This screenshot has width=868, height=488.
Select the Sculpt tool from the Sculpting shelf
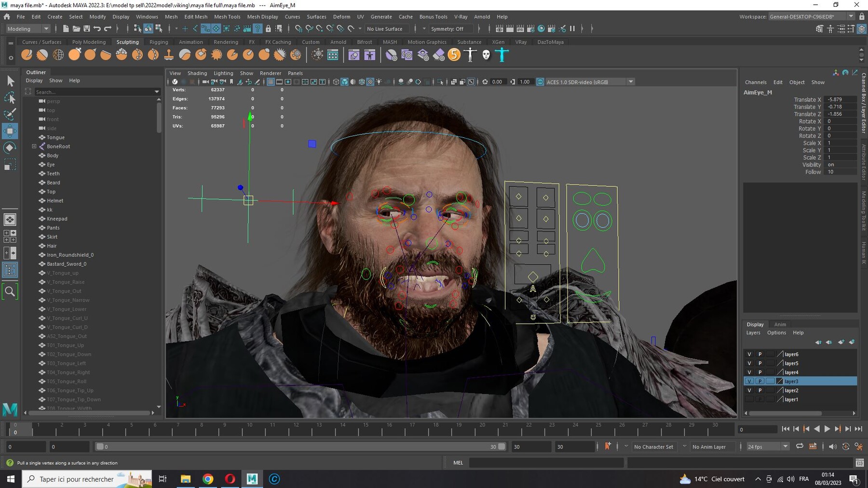tap(27, 54)
